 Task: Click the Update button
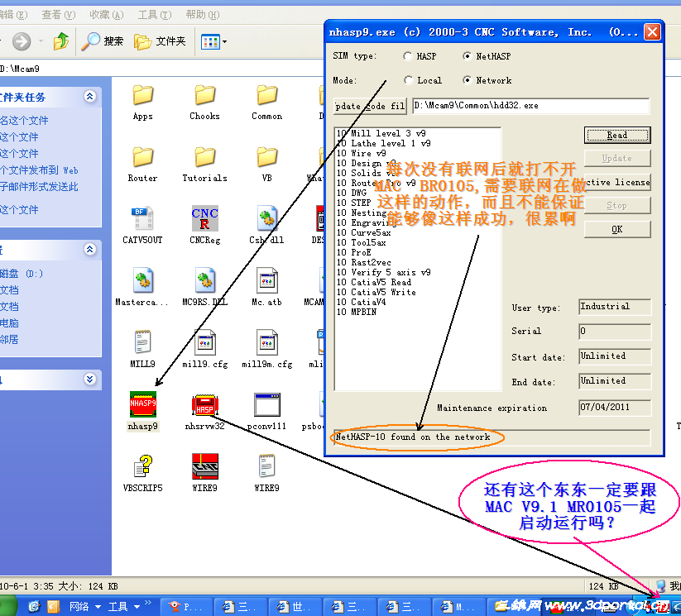[x=617, y=159]
